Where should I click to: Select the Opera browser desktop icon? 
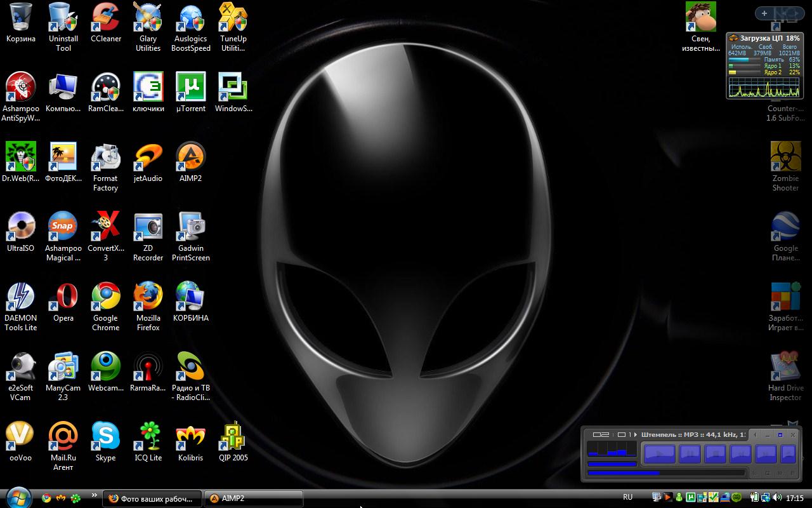[x=63, y=303]
